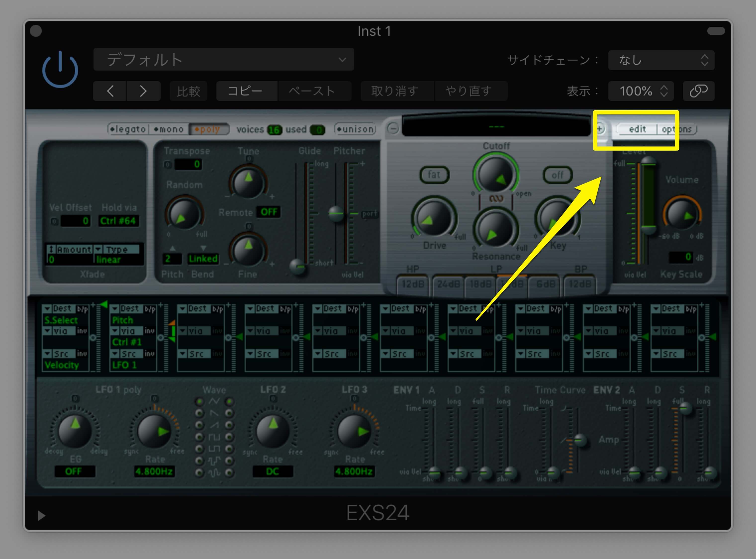Open second router via menu (Ctrl #1)
This screenshot has width=756, height=559.
pos(127,331)
